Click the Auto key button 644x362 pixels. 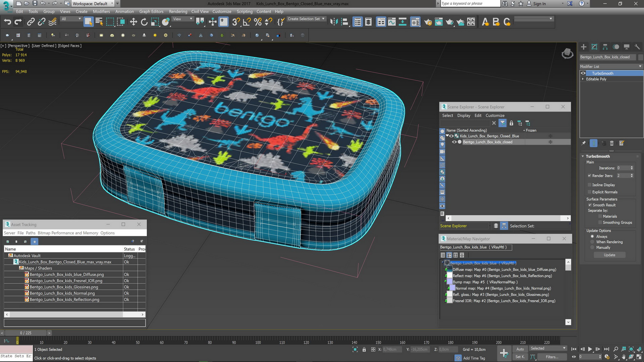pyautogui.click(x=520, y=349)
